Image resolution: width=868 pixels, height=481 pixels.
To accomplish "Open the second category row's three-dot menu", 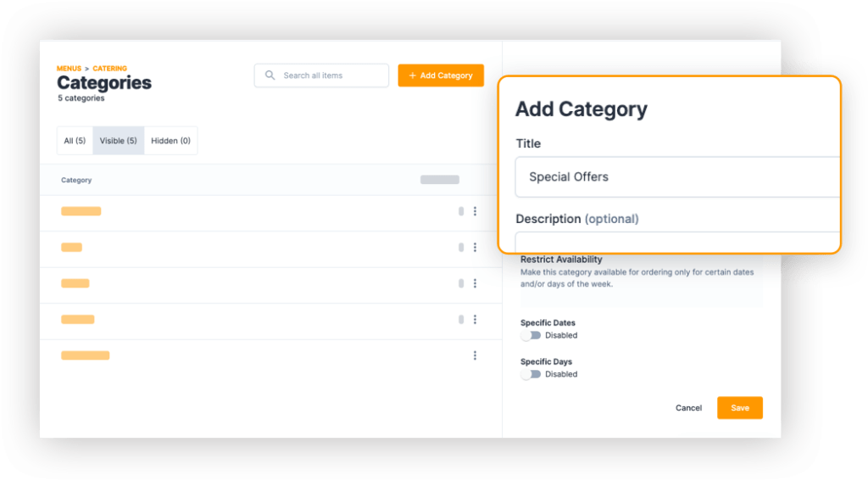I will click(x=475, y=247).
